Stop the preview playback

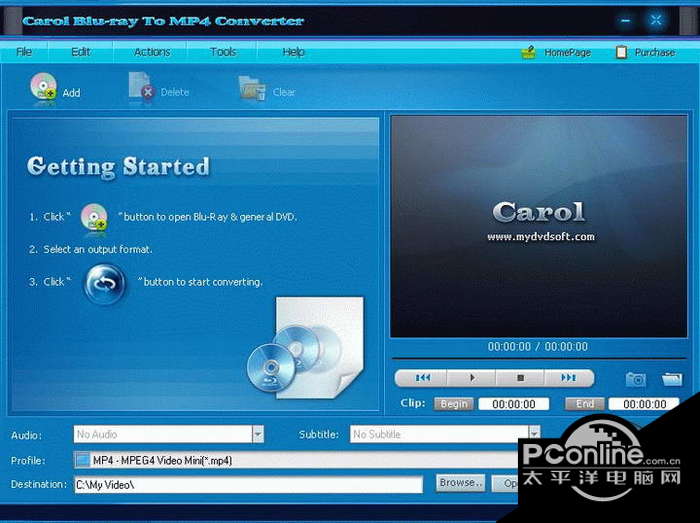pos(520,378)
